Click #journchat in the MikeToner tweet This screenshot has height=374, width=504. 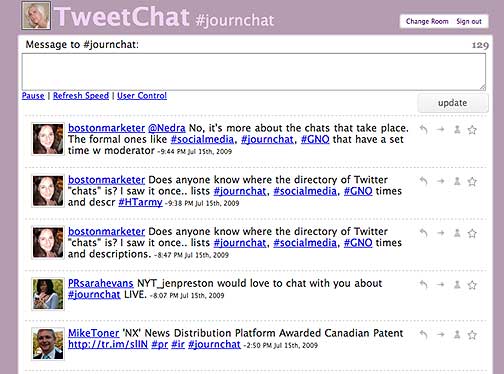(x=214, y=344)
